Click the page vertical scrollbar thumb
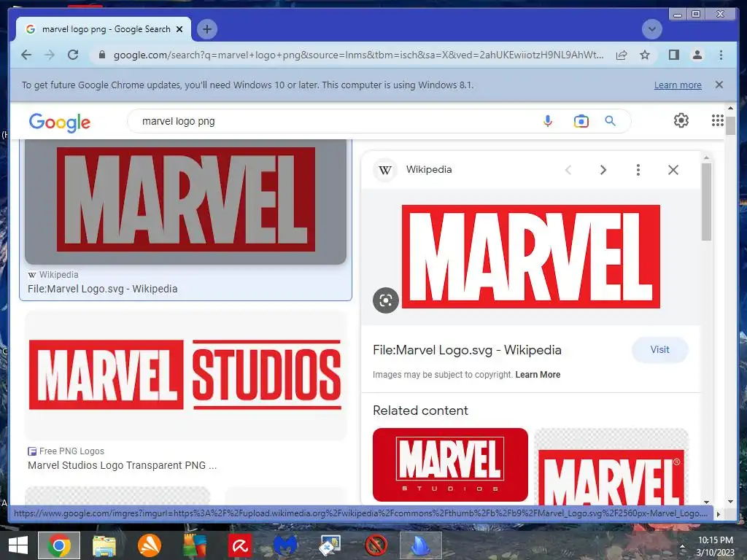This screenshot has height=560, width=747. click(x=730, y=125)
